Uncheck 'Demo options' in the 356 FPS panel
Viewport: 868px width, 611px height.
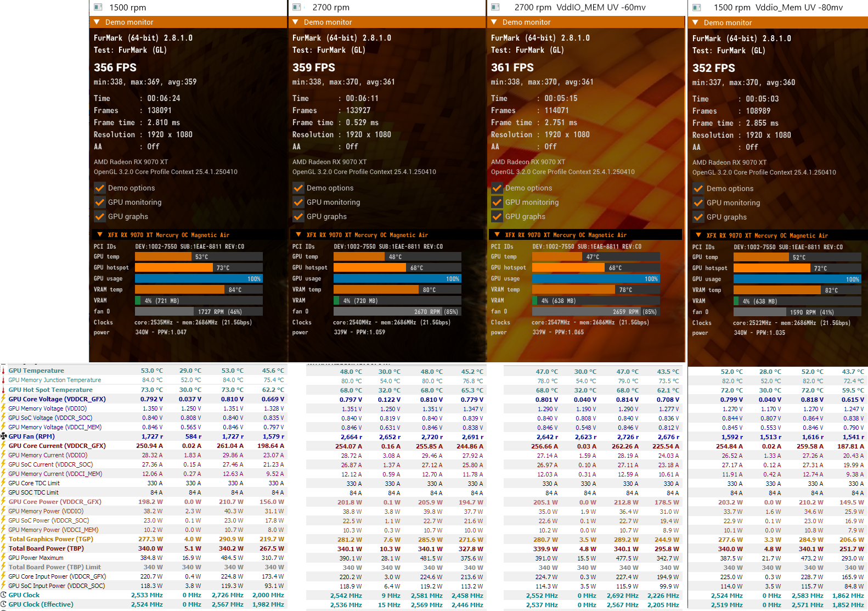pyautogui.click(x=100, y=188)
